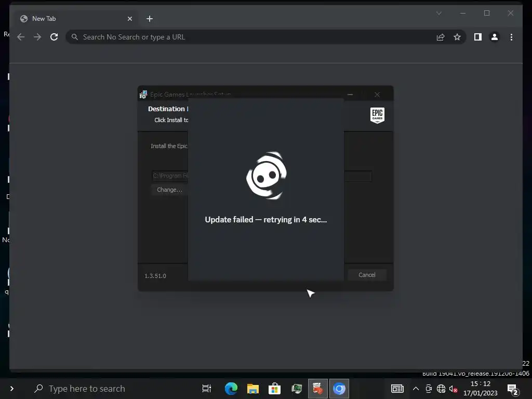Viewport: 532px width, 399px height.
Task: Close the Epic Games Launcher Setup window
Action: pyautogui.click(x=377, y=95)
